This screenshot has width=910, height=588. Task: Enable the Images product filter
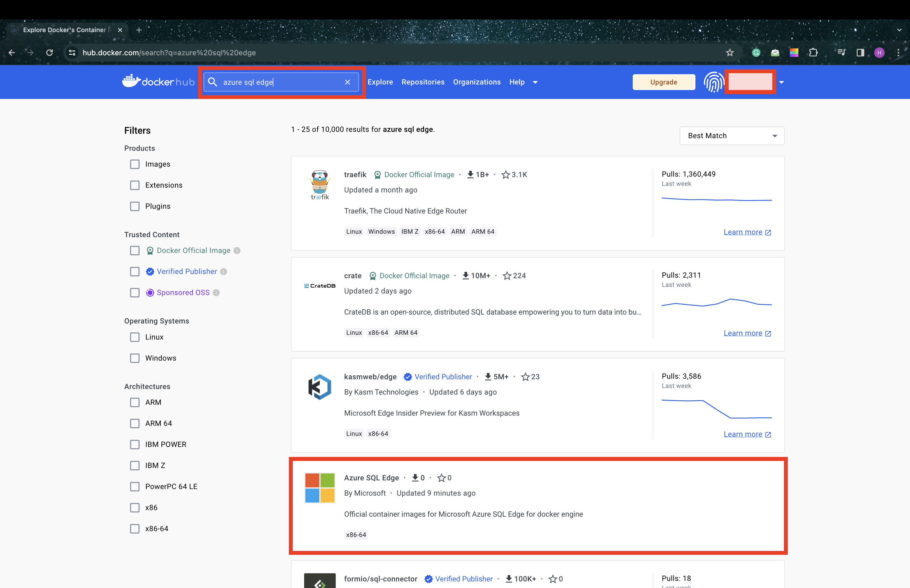click(x=135, y=164)
